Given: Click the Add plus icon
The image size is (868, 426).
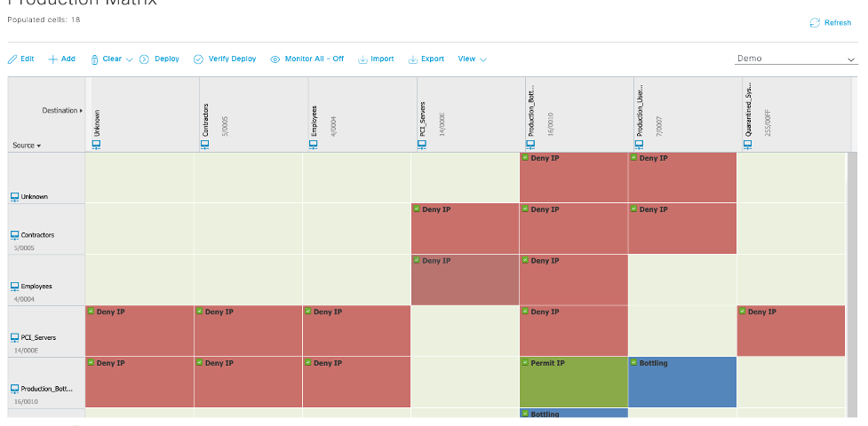Looking at the screenshot, I should click(x=53, y=59).
